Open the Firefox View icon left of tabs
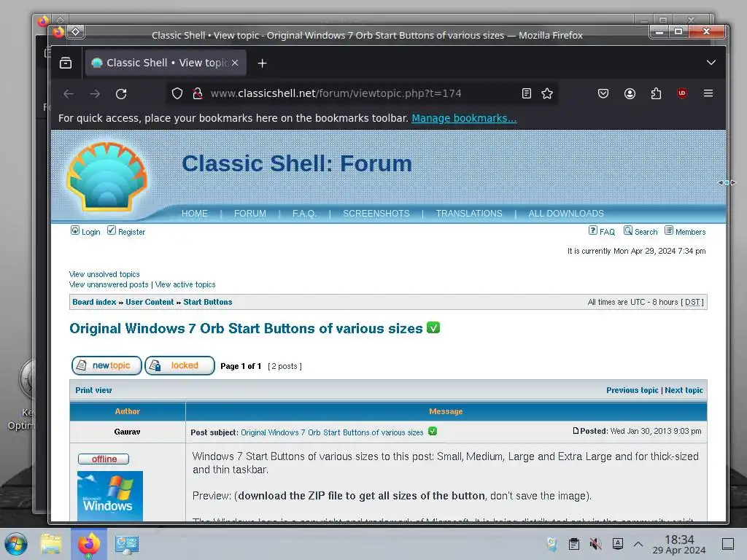The image size is (747, 560). pyautogui.click(x=66, y=63)
